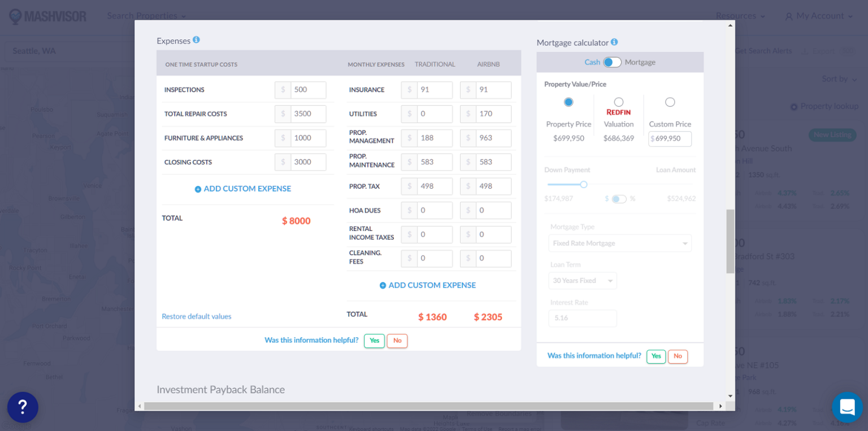Click No under Mortgage calculator helpful question
Screen dimensions: 868x431
(678, 356)
